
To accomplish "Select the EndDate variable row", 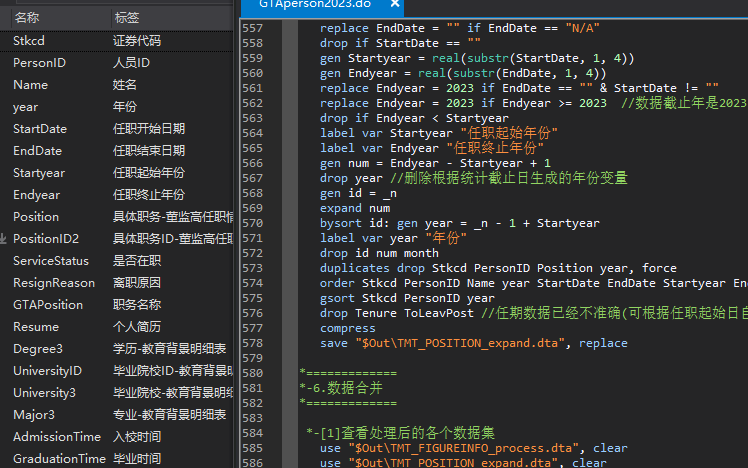I will click(116, 151).
